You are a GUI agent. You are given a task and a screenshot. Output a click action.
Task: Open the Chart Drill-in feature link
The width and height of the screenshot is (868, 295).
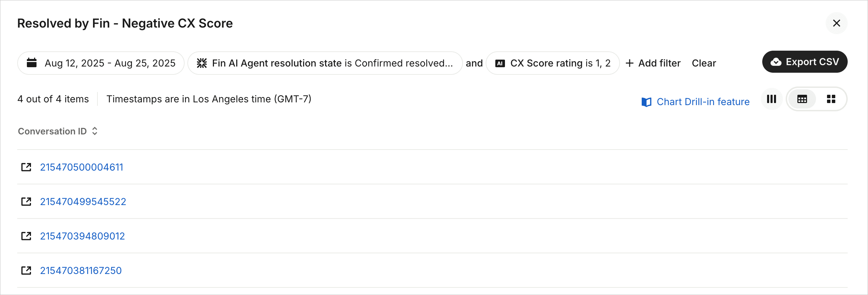(703, 102)
